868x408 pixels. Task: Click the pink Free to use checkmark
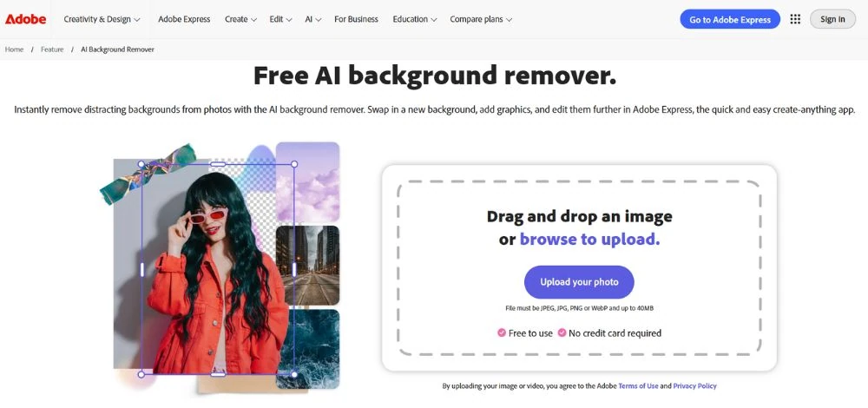502,332
